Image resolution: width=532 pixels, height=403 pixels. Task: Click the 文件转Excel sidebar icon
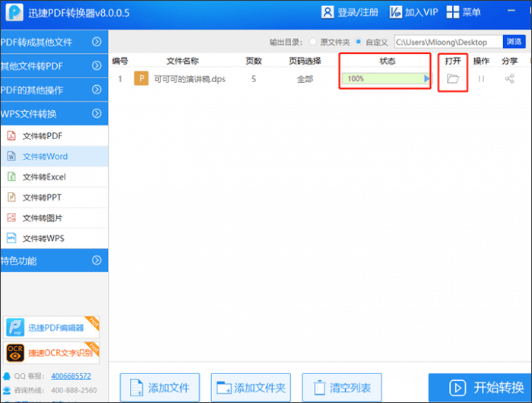[x=11, y=176]
